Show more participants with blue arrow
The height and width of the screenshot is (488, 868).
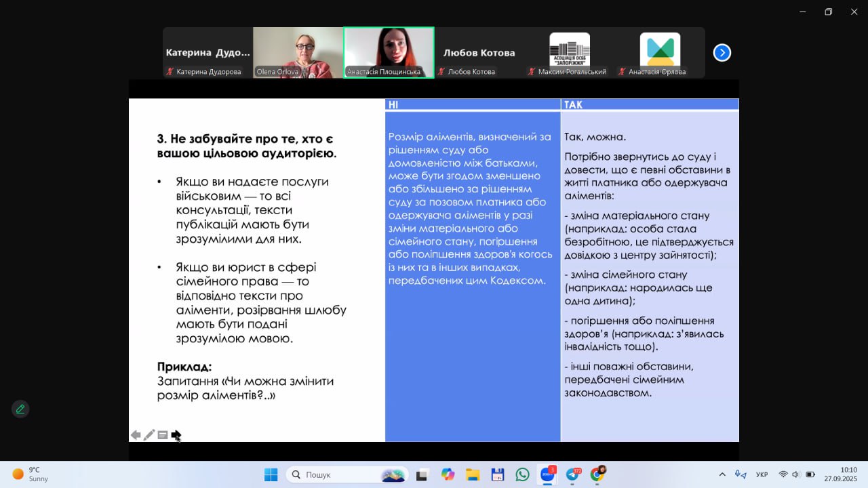point(722,53)
